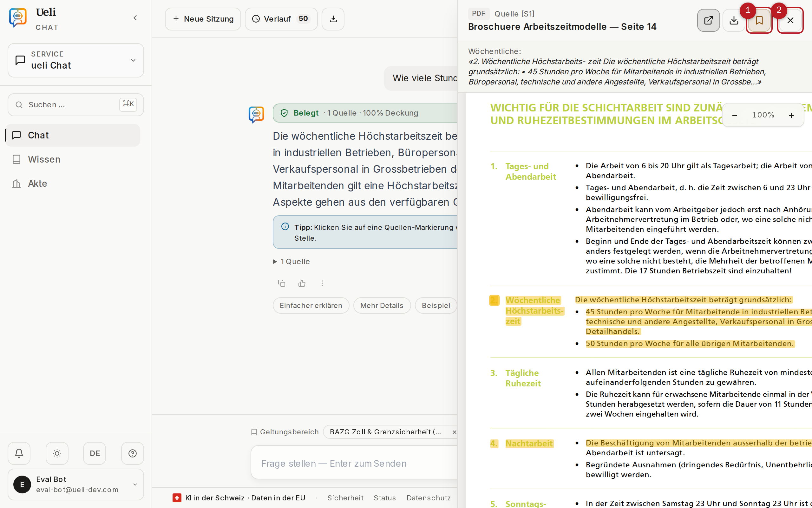The height and width of the screenshot is (508, 812).
Task: Click the Beispiel suggestion chip
Action: pyautogui.click(x=436, y=305)
